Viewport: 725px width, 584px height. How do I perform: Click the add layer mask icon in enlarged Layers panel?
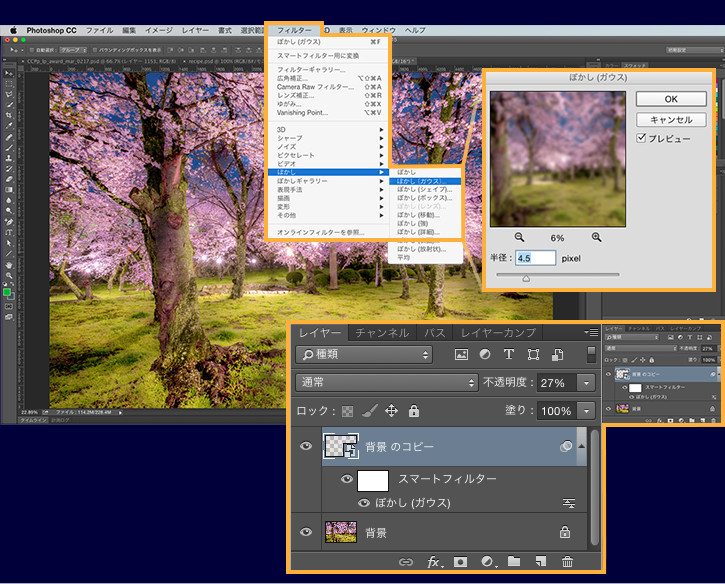[460, 562]
